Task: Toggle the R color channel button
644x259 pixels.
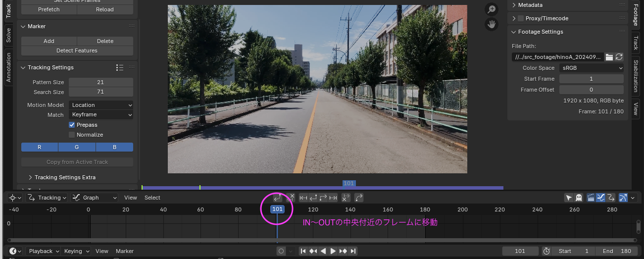Action: (x=40, y=147)
